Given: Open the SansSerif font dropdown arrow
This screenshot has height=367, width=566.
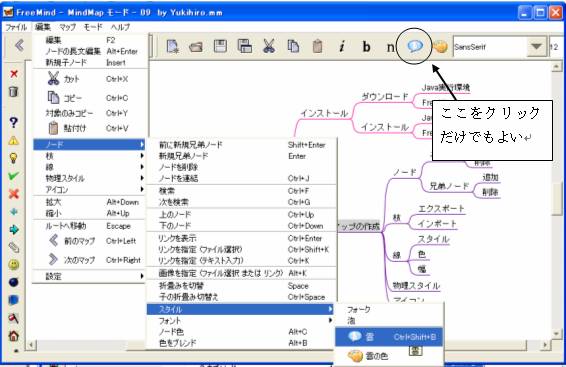Looking at the screenshot, I should [x=536, y=46].
